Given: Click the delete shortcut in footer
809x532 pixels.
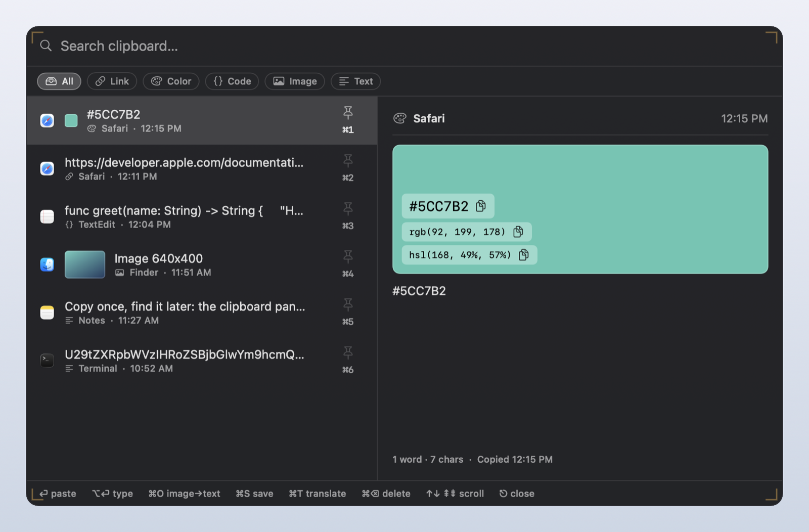Looking at the screenshot, I should (386, 494).
